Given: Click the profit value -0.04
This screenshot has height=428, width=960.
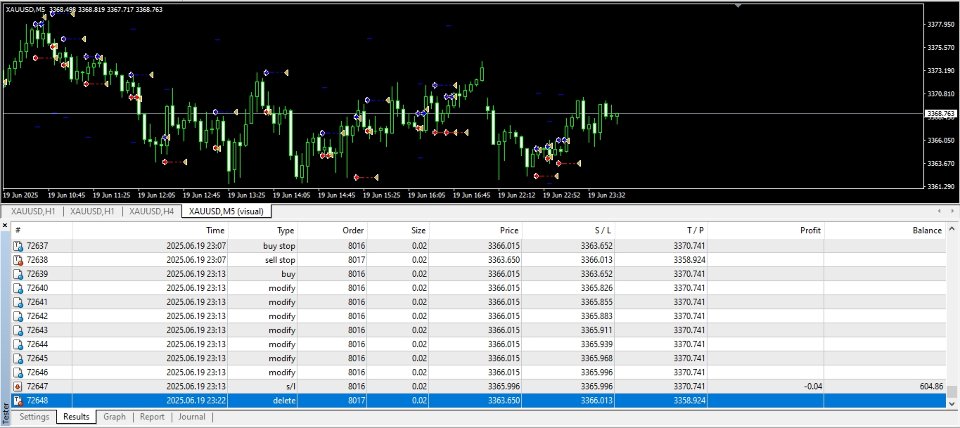Looking at the screenshot, I should (812, 387).
